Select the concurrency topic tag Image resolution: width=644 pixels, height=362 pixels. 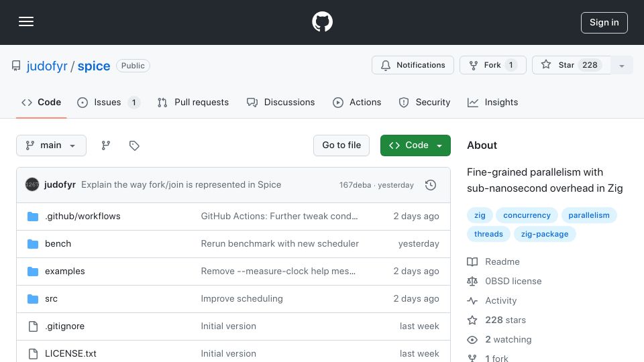pyautogui.click(x=527, y=215)
